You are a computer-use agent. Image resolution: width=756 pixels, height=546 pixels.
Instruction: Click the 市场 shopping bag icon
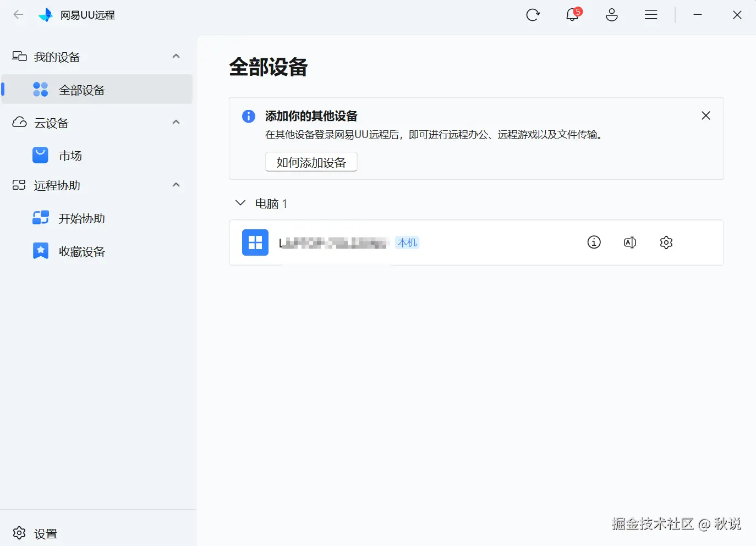pyautogui.click(x=40, y=156)
